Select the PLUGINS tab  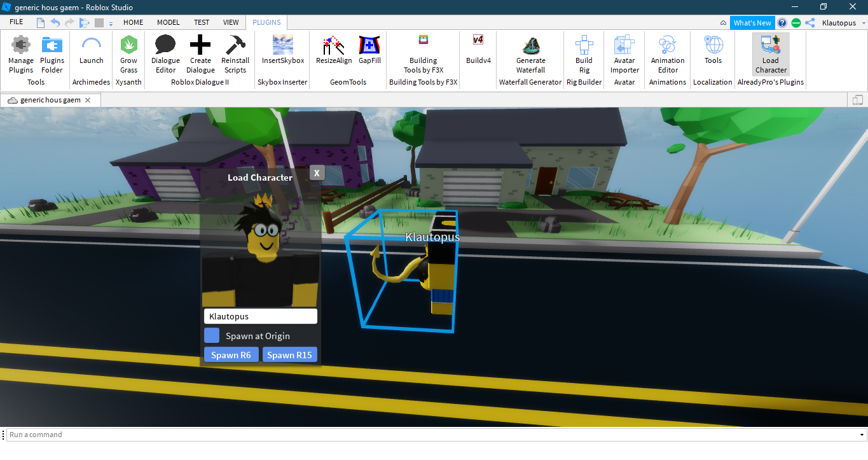pos(266,22)
